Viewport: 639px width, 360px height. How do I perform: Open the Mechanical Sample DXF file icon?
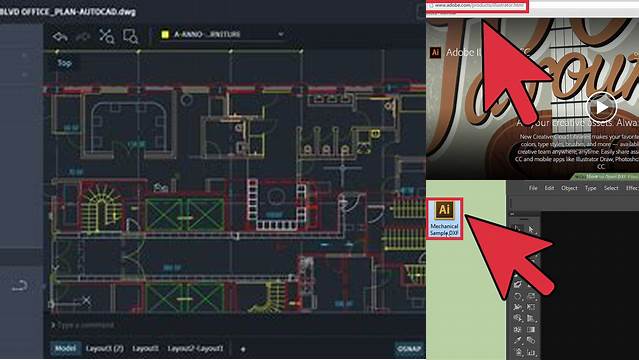pos(444,219)
